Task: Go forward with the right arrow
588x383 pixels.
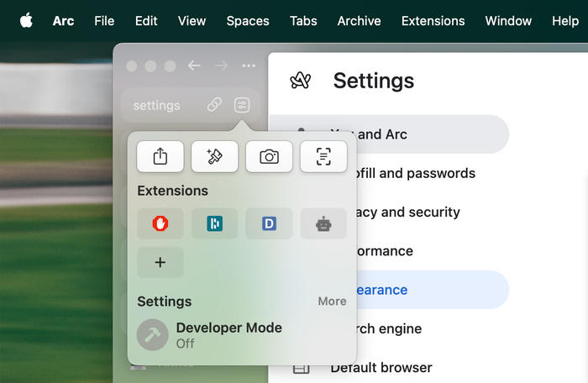Action: click(x=222, y=66)
